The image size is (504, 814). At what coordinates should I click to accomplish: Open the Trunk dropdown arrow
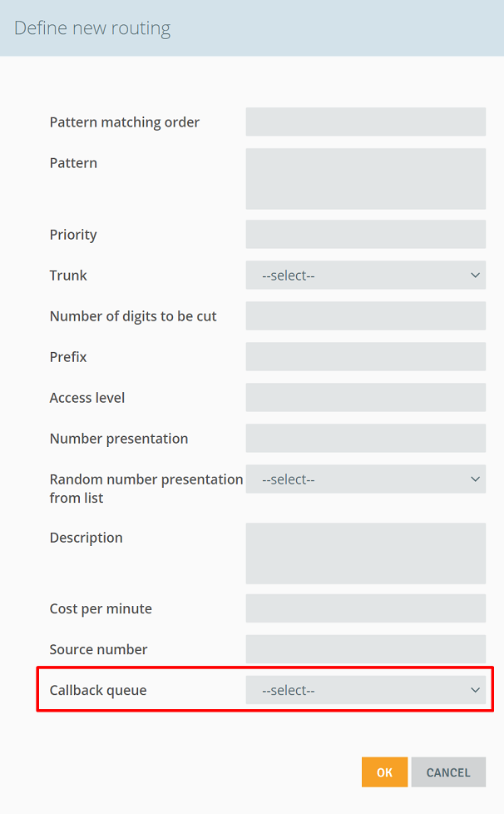click(x=475, y=275)
